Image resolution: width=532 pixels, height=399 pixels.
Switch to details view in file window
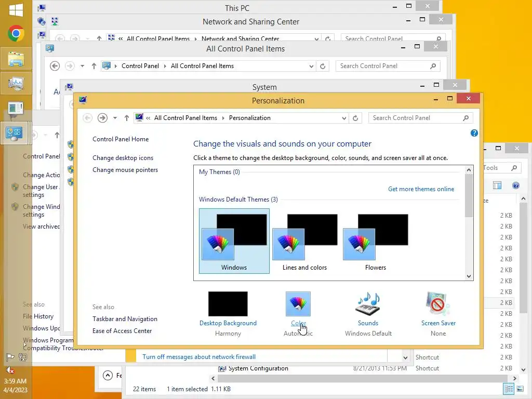coord(509,389)
